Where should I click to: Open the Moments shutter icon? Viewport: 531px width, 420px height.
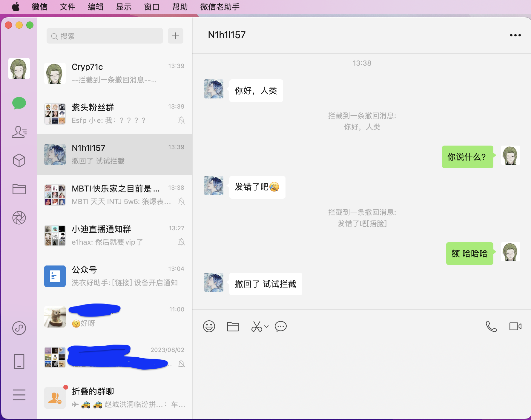[x=19, y=218]
